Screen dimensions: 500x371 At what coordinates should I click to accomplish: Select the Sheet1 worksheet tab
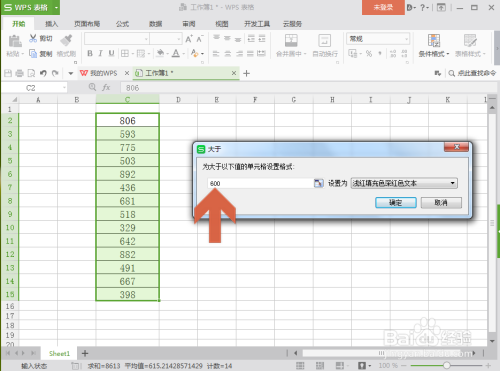59,353
